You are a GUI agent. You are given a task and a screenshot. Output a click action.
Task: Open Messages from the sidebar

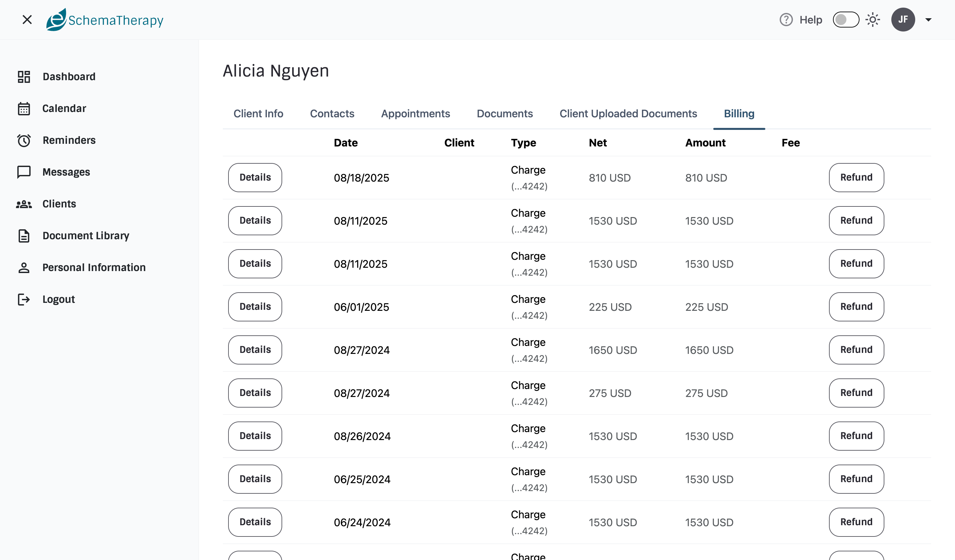[x=66, y=172]
